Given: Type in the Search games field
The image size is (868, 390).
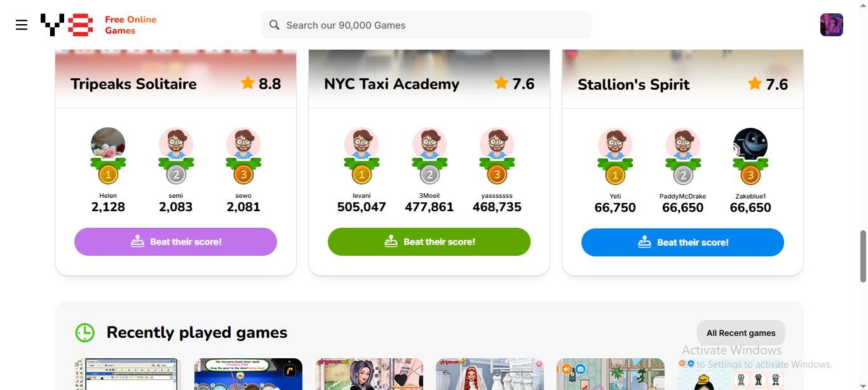Looking at the screenshot, I should (x=432, y=25).
